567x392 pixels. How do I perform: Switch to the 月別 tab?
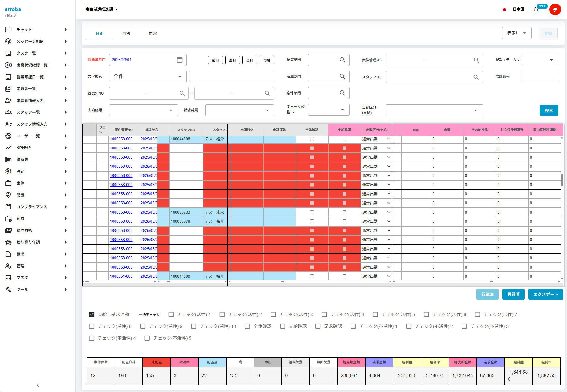126,33
